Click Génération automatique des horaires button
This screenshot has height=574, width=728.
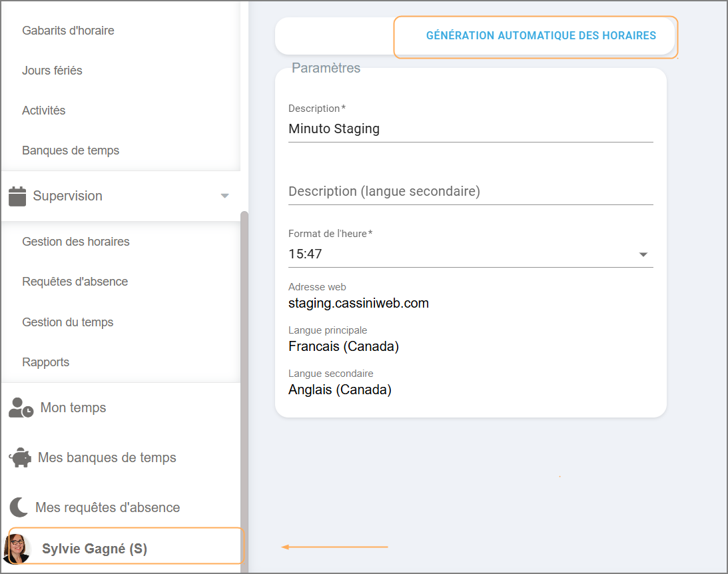pyautogui.click(x=541, y=36)
